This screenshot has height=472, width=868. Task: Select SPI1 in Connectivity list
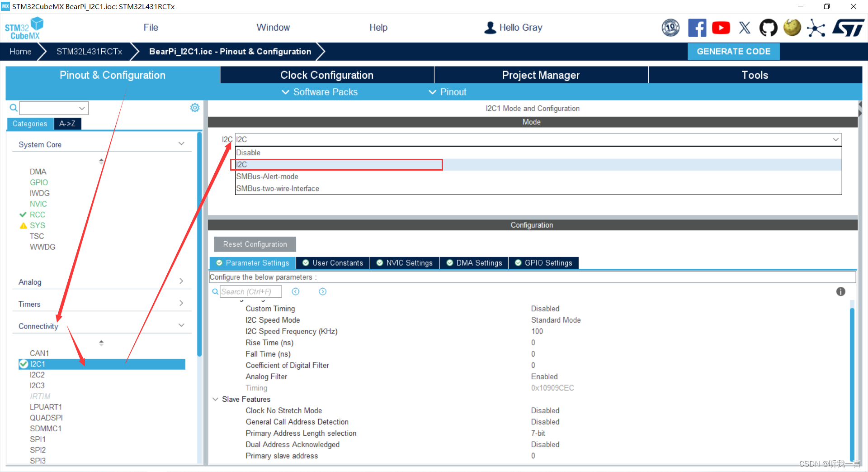pyautogui.click(x=38, y=439)
